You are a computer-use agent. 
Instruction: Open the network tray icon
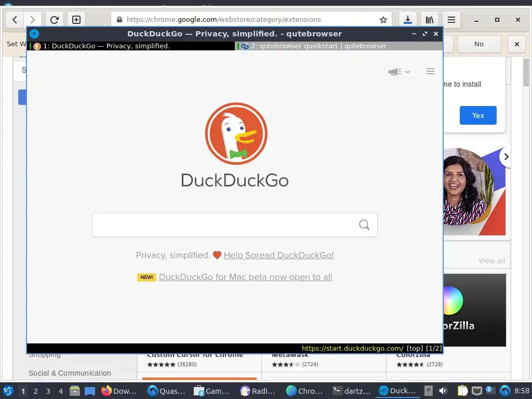(x=477, y=391)
